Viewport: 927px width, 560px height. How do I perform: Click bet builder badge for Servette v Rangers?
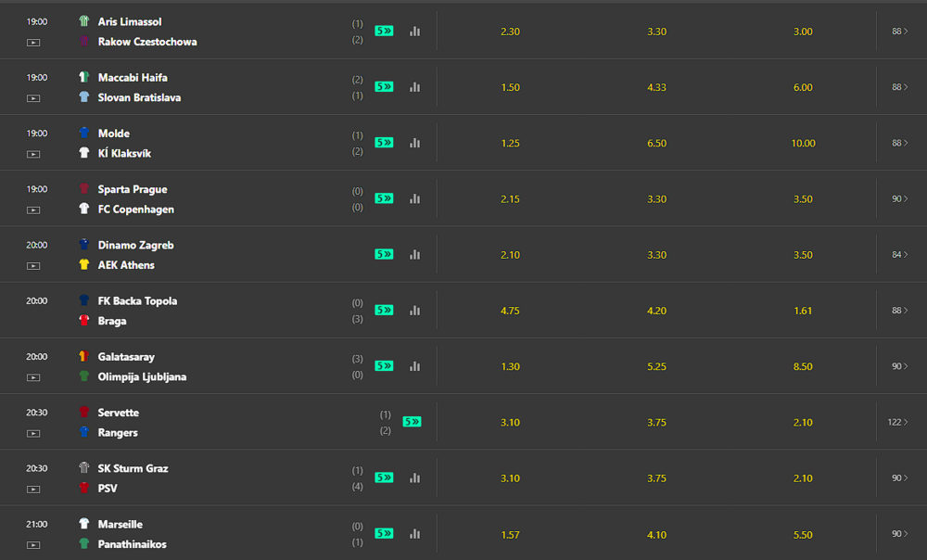coord(413,422)
